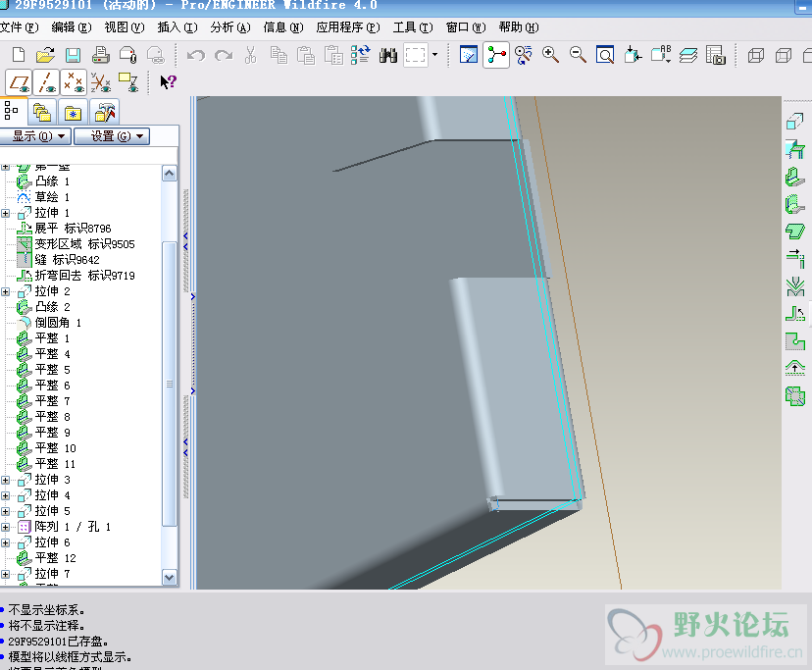Click the context-sensitive help arrow icon

click(168, 81)
